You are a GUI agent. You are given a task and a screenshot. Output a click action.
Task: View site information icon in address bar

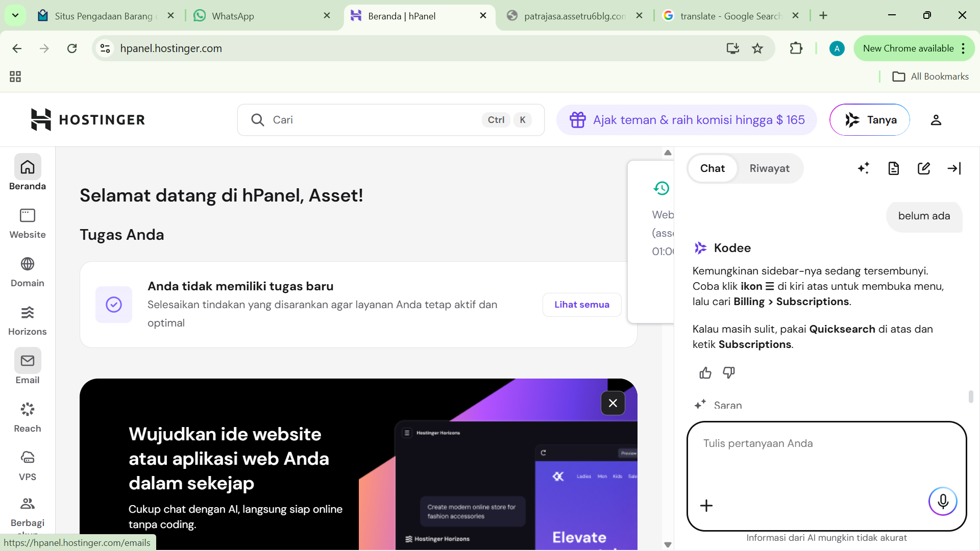pos(105,48)
